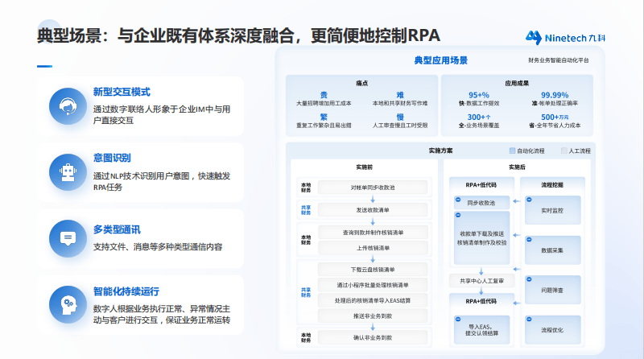Click the blue 自动化流程 legend swatch

(512, 151)
